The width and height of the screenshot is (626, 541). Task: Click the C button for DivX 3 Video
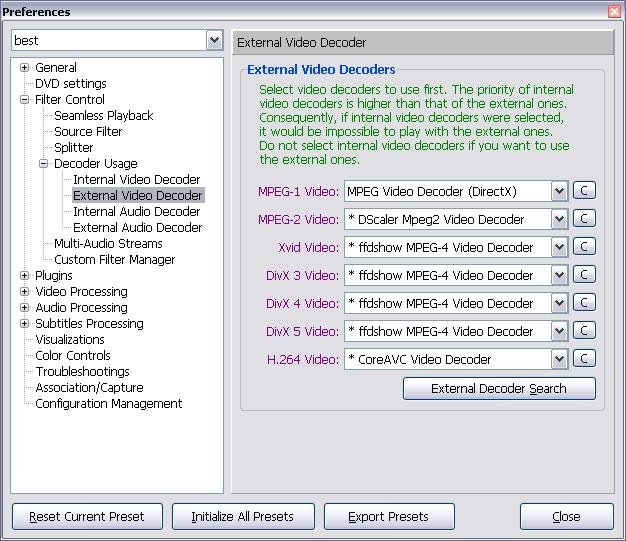(584, 275)
